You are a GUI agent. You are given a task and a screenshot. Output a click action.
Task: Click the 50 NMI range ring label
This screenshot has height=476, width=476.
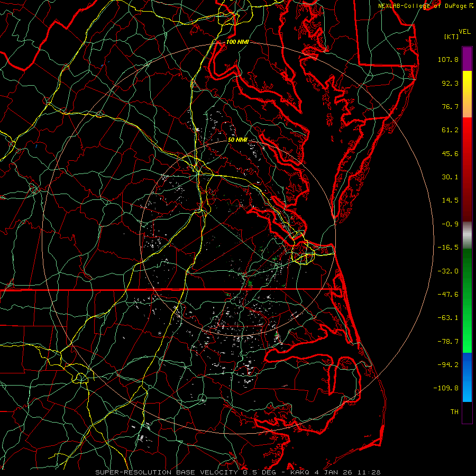tap(237, 140)
